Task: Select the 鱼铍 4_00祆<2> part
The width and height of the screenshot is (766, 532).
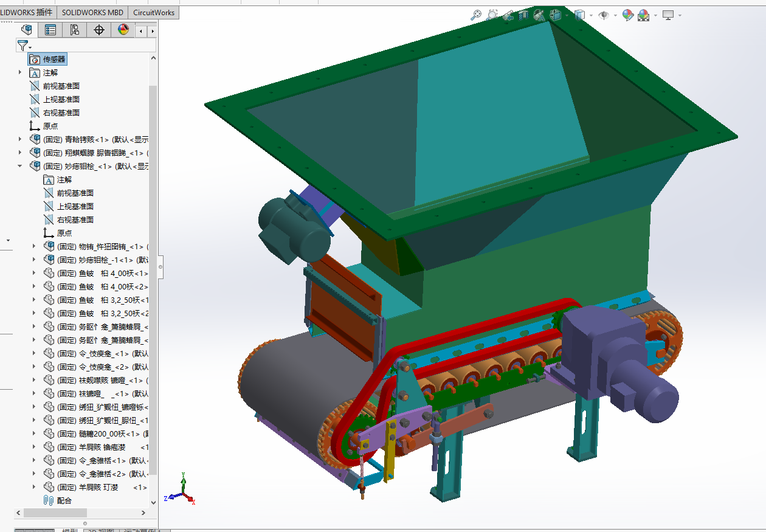Action: coord(97,286)
